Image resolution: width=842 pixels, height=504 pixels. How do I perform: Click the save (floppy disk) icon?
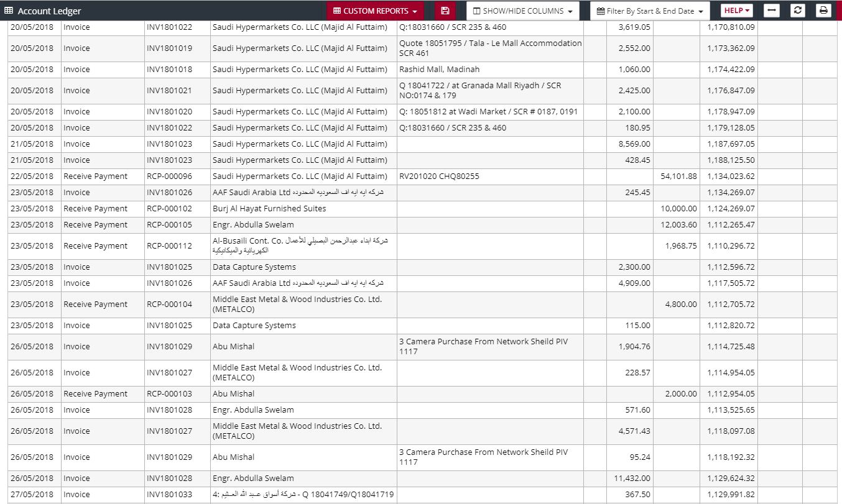coord(445,11)
